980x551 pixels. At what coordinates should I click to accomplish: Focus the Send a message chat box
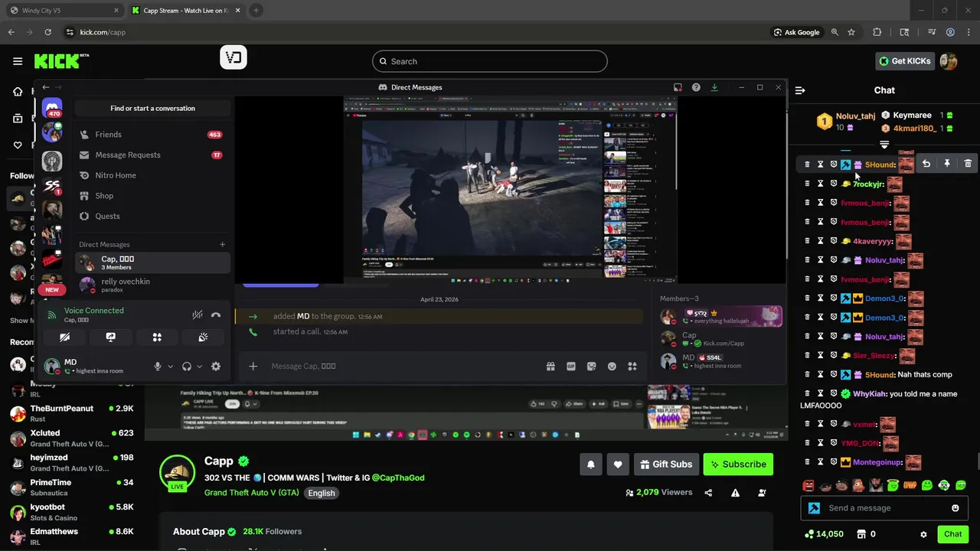click(884, 508)
